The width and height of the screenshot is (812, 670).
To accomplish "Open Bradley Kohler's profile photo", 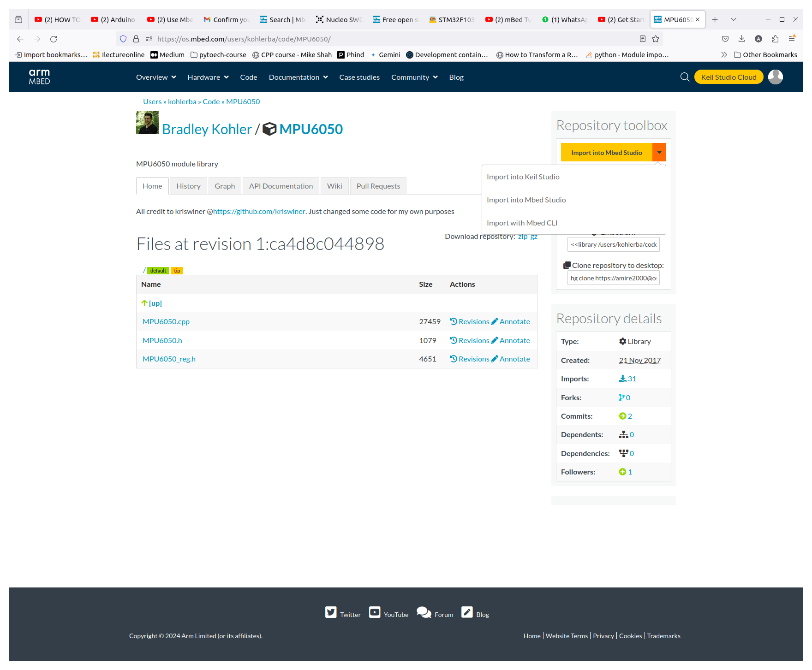I will [x=148, y=123].
